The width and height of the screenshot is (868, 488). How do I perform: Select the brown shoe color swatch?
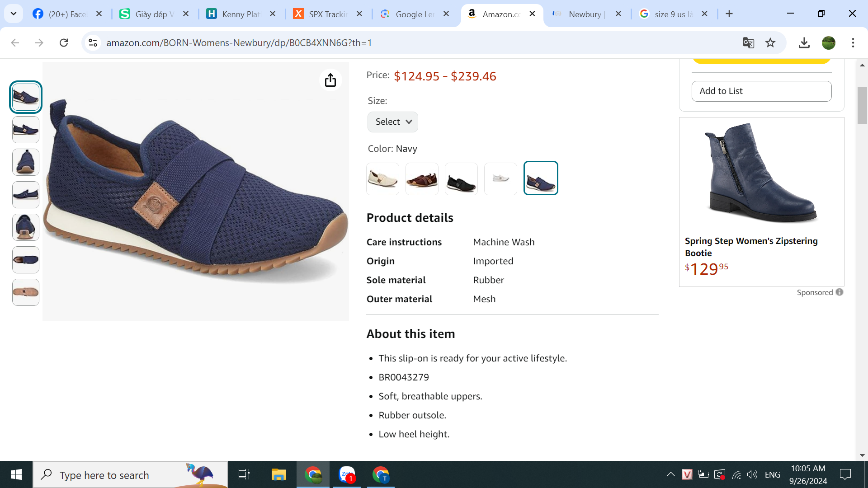point(422,179)
